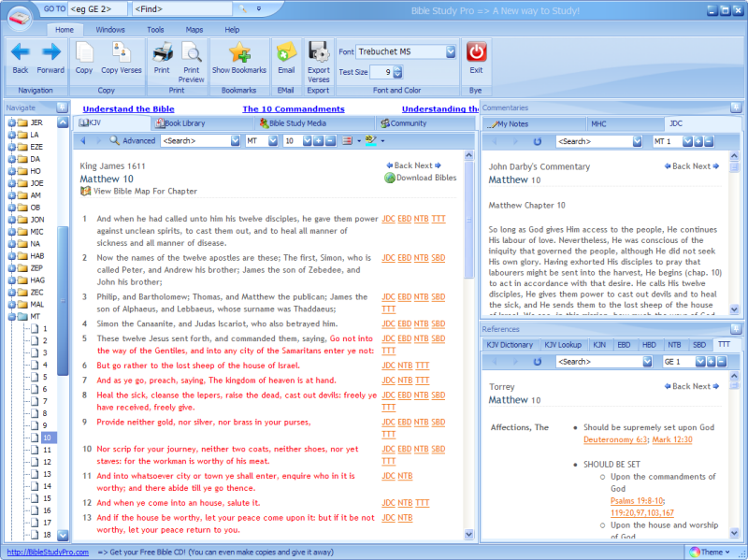Pin the Commentaries panel using its header button
Viewport: 748px width, 560px height.
click(735, 108)
